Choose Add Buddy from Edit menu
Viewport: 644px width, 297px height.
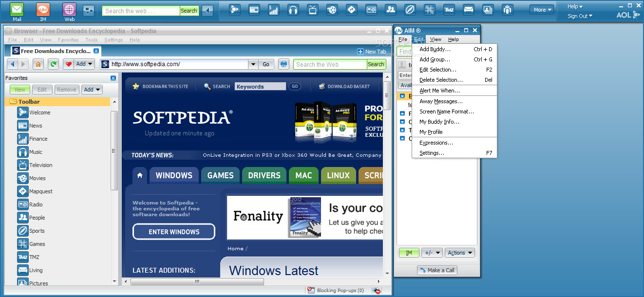pyautogui.click(x=455, y=49)
